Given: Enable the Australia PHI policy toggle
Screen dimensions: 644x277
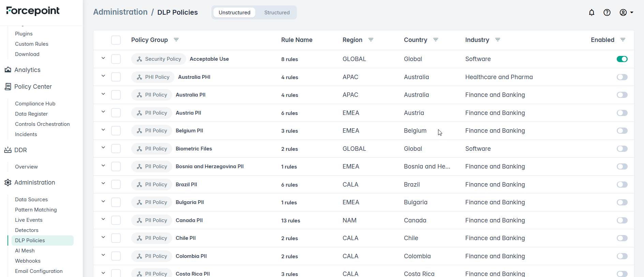Looking at the screenshot, I should pos(622,77).
